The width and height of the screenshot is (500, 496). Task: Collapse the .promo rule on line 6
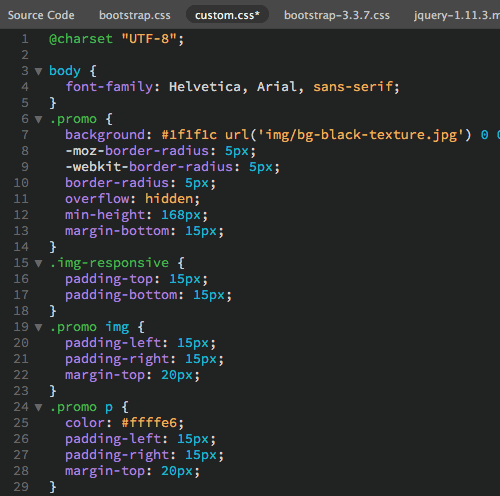(39, 119)
